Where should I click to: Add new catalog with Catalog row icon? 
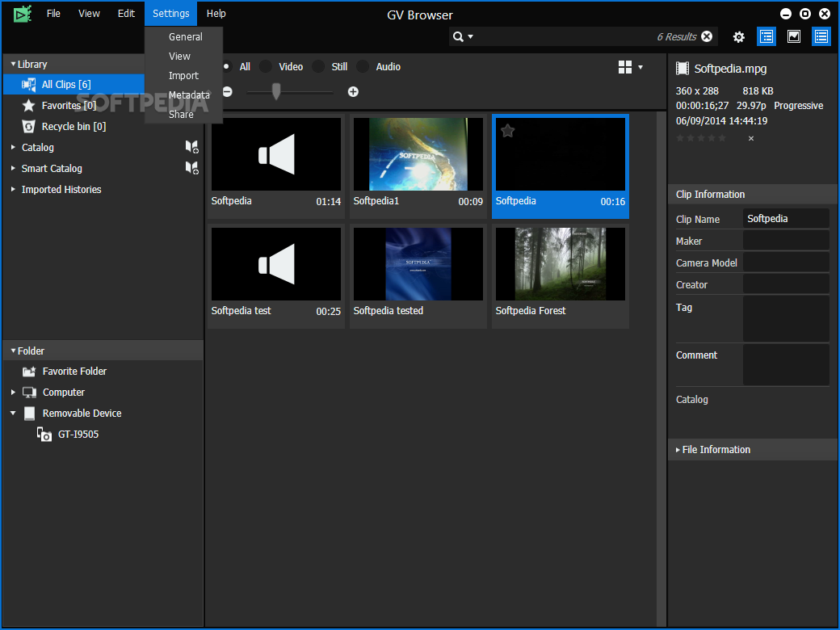191,147
